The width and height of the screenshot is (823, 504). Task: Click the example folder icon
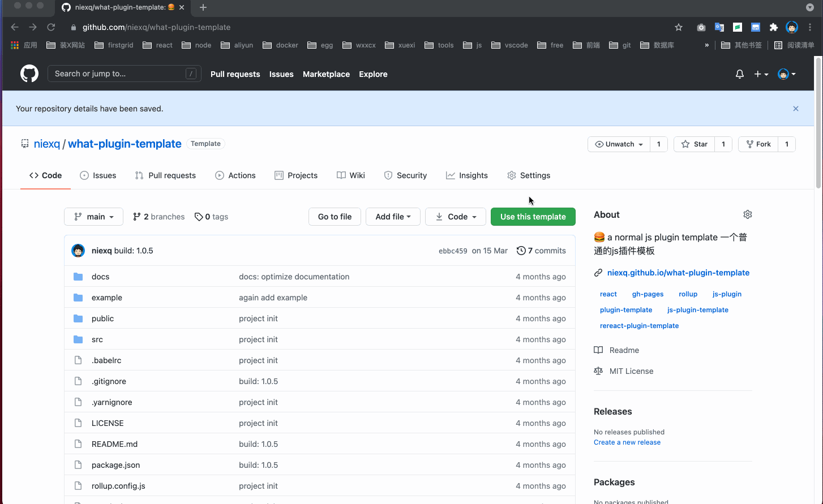pos(78,298)
